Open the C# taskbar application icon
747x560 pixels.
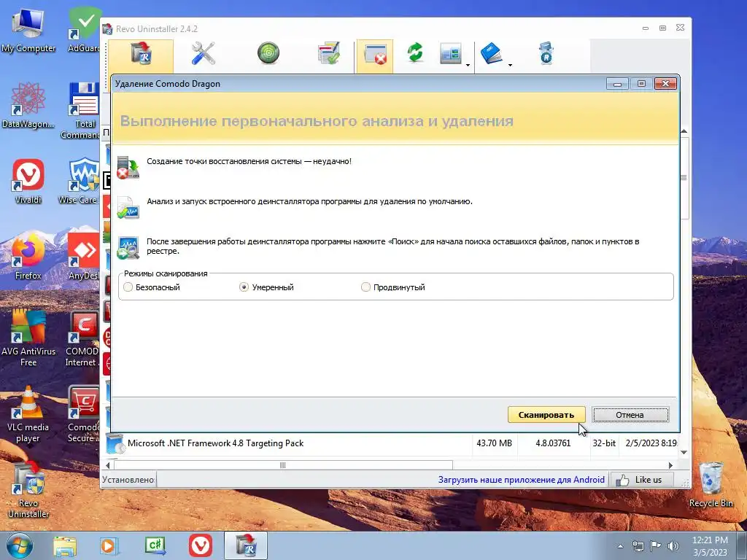tap(155, 545)
